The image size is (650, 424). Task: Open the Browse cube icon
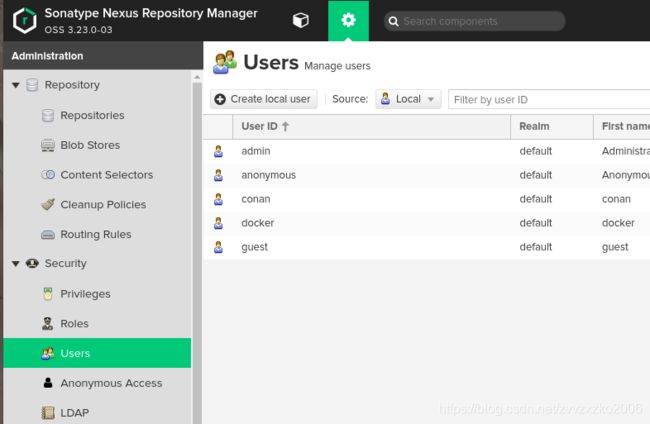[x=301, y=20]
